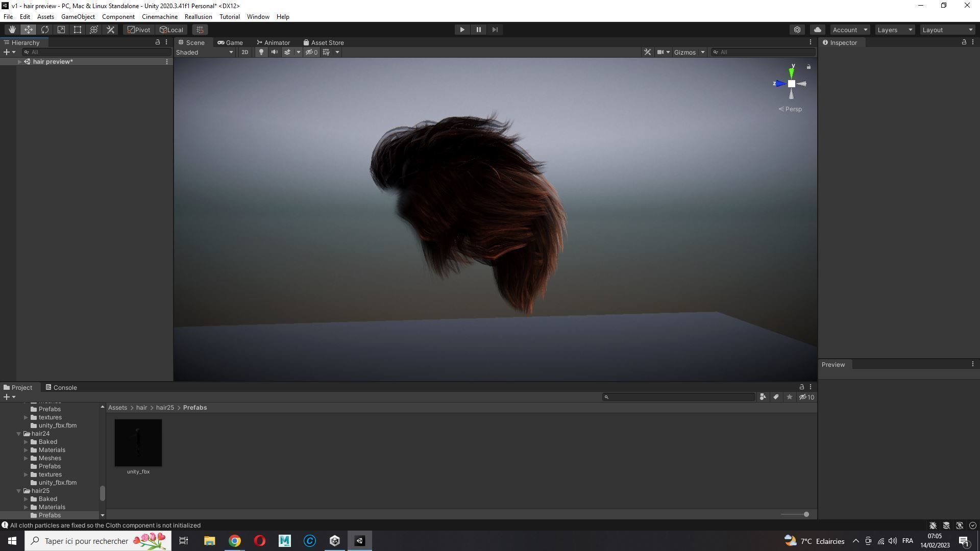Open the Cinemachine menu
980x551 pixels.
159,17
